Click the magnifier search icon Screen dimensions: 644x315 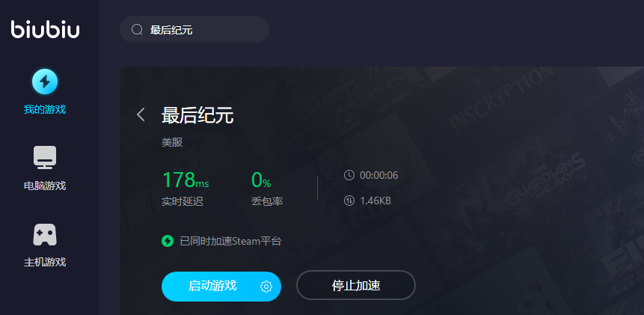pyautogui.click(x=137, y=30)
